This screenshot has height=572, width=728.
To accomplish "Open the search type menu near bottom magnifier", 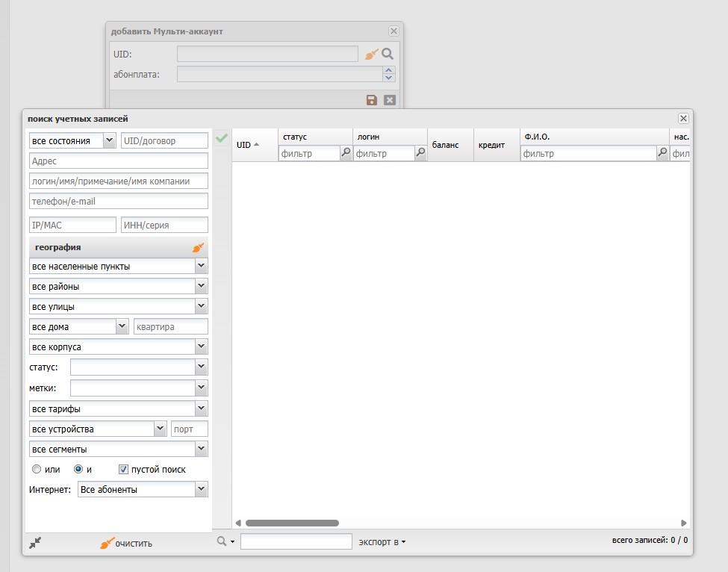I will pyautogui.click(x=223, y=541).
